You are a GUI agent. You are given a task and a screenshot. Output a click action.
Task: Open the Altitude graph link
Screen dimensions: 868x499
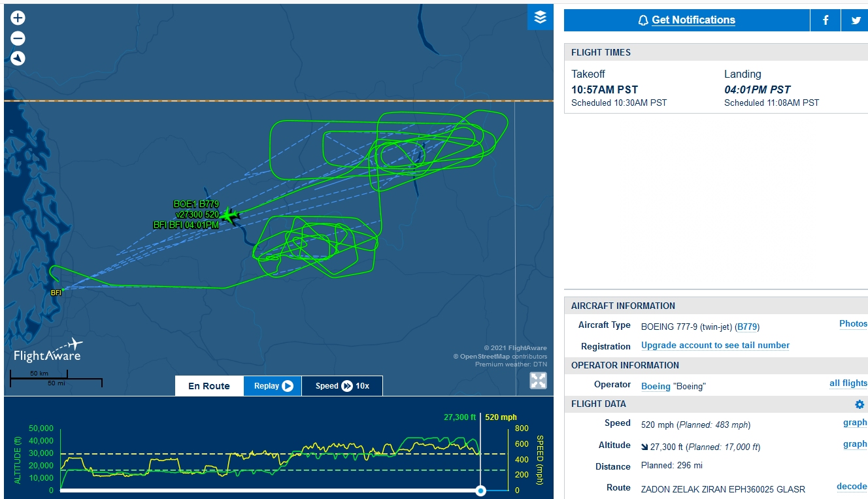(855, 444)
